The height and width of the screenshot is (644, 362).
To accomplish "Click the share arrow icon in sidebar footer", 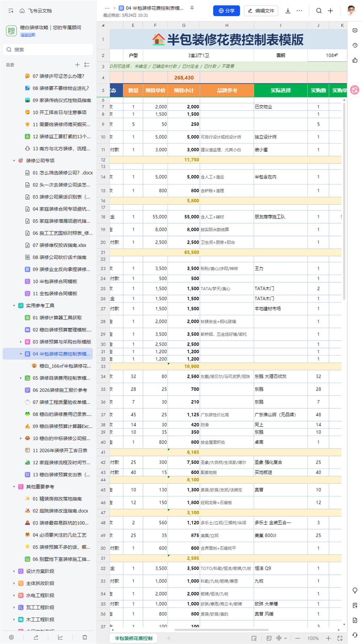I will click(36, 637).
